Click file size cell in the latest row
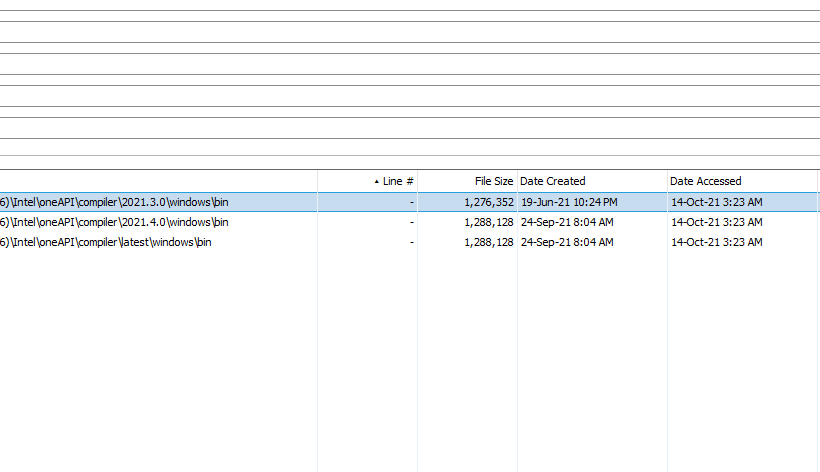This screenshot has height=472, width=820. (488, 242)
